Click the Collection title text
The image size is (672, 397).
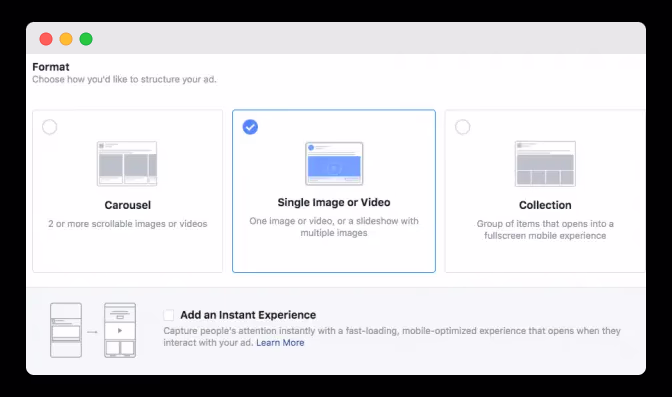(x=545, y=205)
